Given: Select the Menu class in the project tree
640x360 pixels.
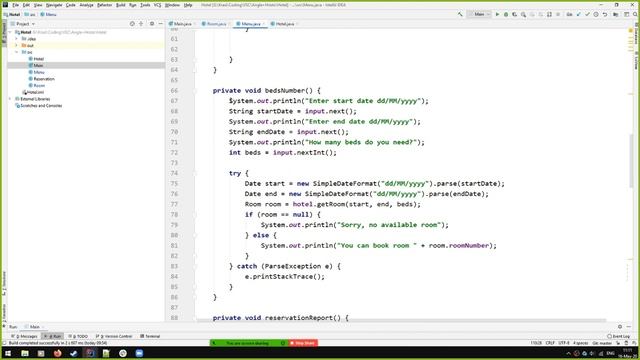Looking at the screenshot, I should [36, 72].
